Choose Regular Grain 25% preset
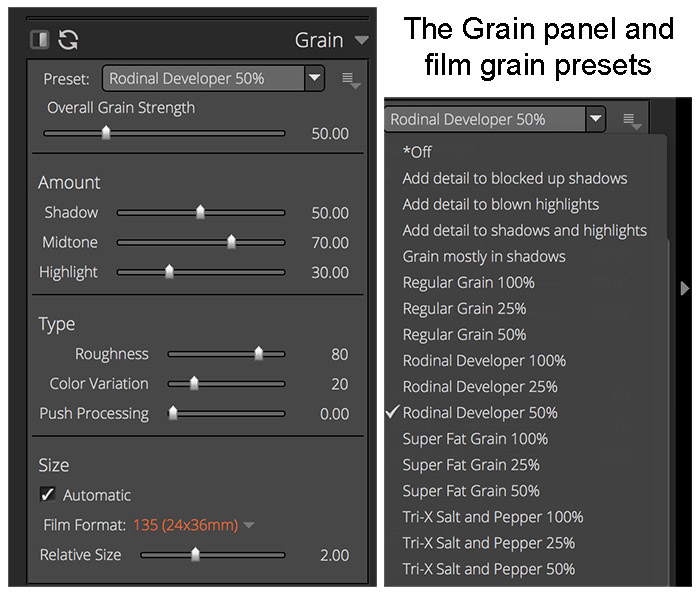The height and width of the screenshot is (596, 700). coord(464,308)
